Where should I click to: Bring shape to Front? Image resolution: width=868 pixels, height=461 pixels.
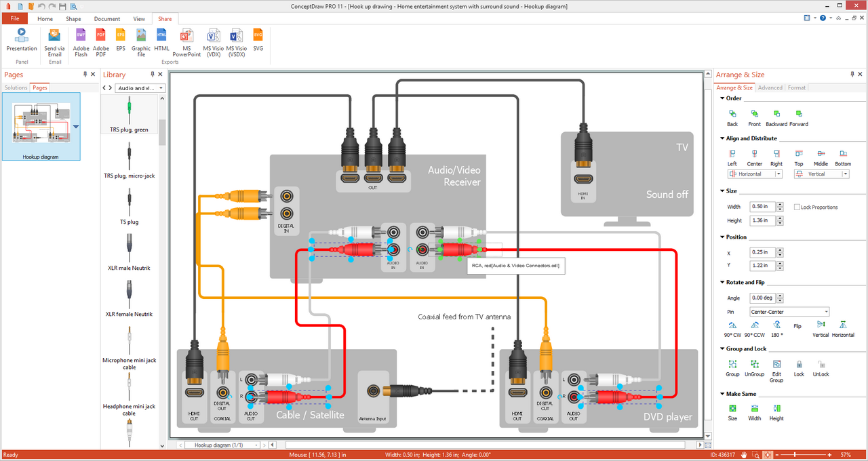pos(754,118)
